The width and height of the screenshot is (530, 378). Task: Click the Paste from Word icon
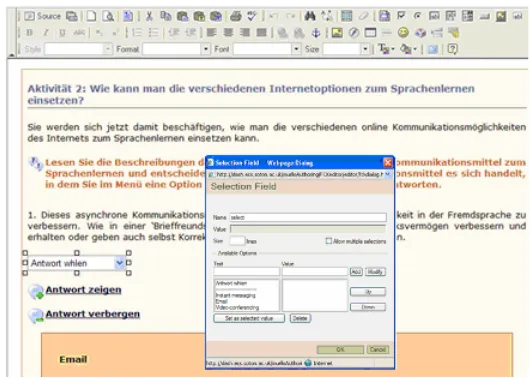tap(216, 16)
